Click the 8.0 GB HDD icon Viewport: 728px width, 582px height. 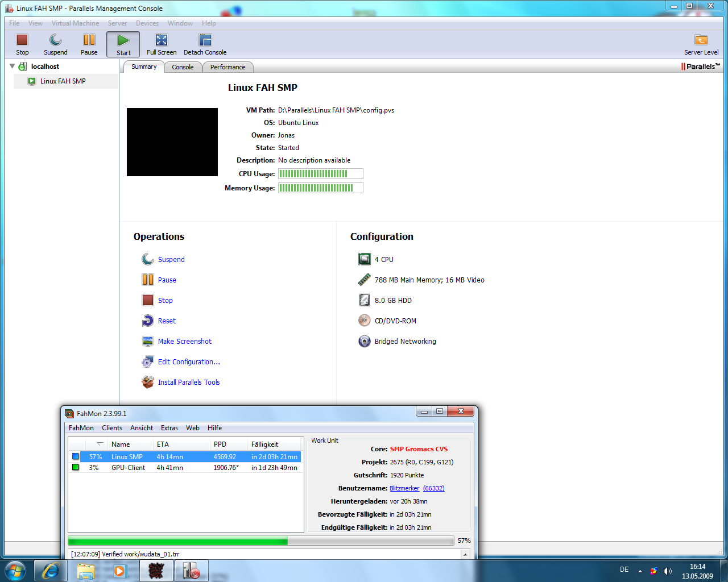[x=365, y=300]
